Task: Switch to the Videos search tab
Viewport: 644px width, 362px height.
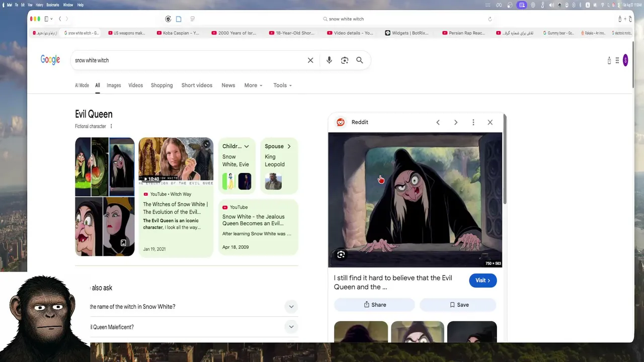Action: [135, 85]
